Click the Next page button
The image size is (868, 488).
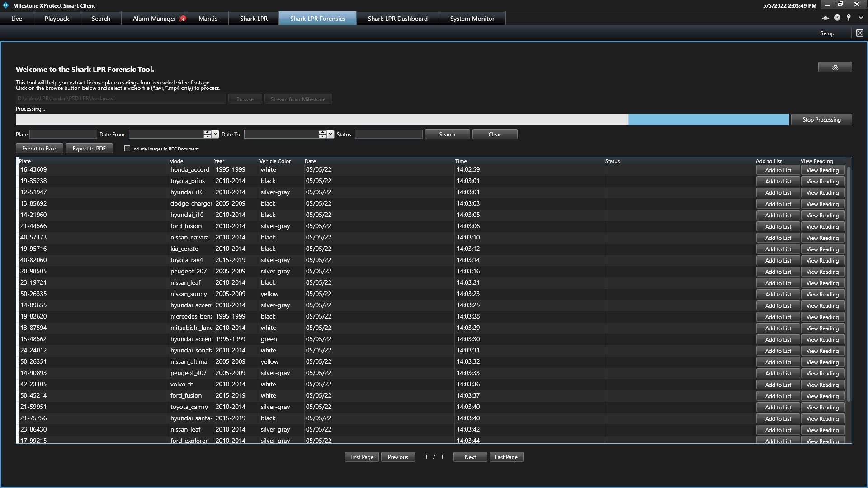pyautogui.click(x=470, y=457)
